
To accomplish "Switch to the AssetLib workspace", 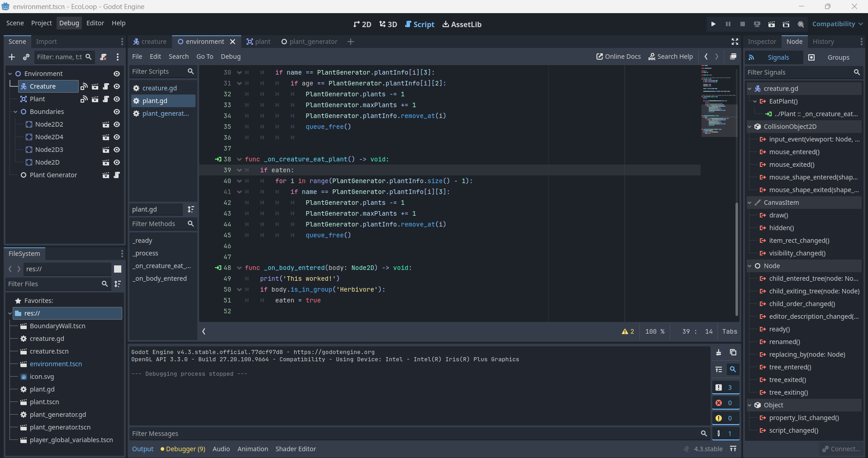I will [x=462, y=24].
